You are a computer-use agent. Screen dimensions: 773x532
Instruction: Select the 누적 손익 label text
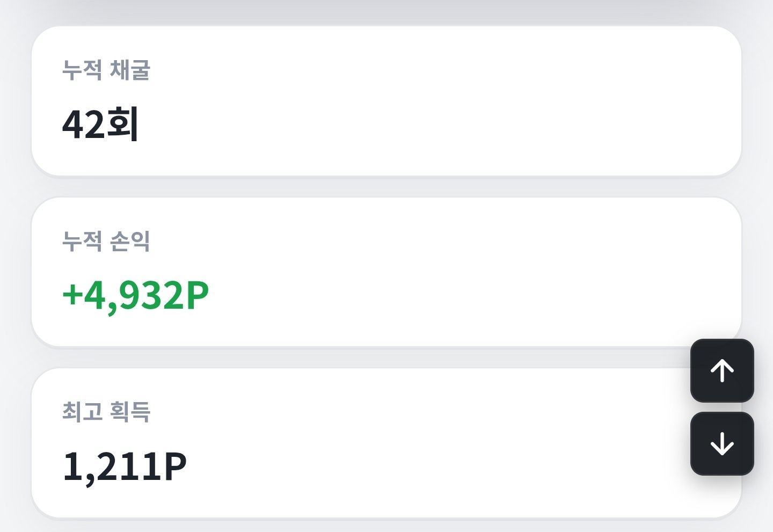[x=106, y=241]
